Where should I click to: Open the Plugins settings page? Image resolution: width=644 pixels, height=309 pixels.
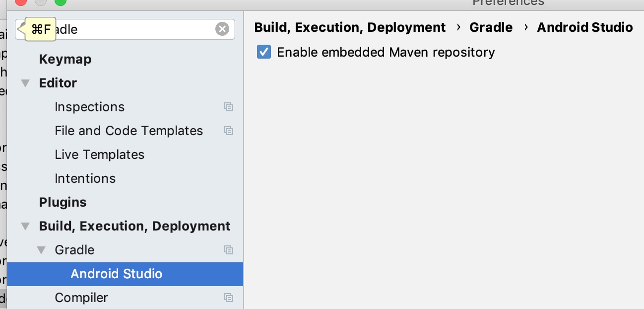(x=63, y=202)
